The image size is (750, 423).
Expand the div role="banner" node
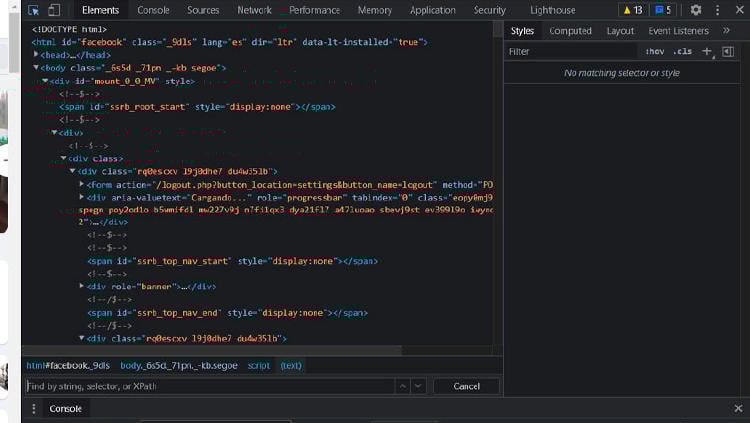click(x=82, y=286)
